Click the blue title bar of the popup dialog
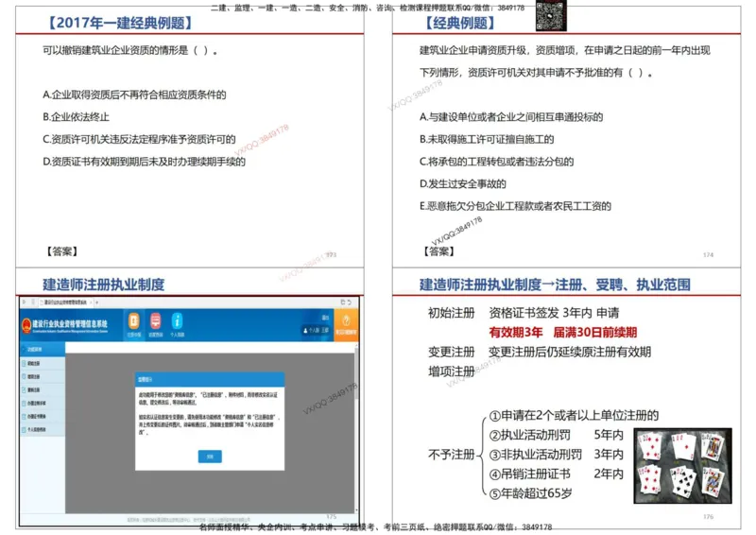The image size is (756, 535). (210, 379)
